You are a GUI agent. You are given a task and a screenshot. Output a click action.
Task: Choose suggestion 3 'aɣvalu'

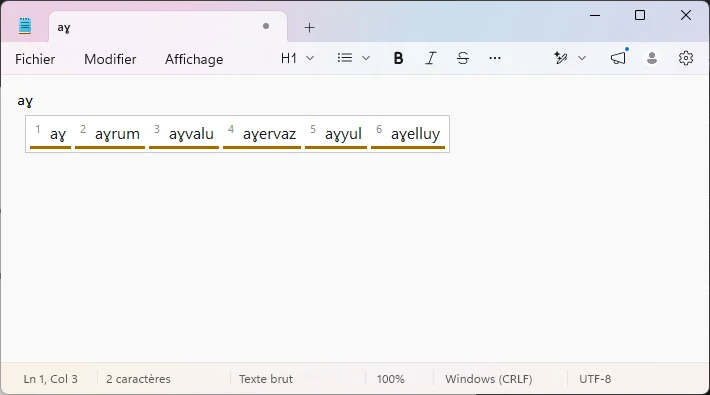[x=184, y=134]
